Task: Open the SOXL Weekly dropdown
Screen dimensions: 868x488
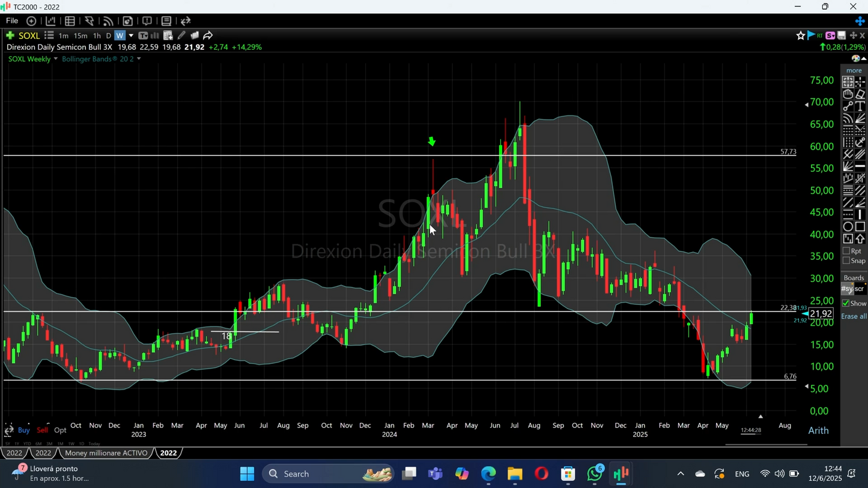Action: (55, 59)
